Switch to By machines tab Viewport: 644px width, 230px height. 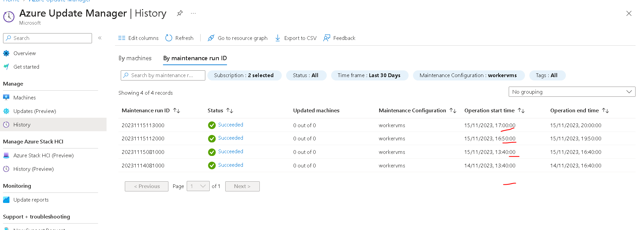135,58
